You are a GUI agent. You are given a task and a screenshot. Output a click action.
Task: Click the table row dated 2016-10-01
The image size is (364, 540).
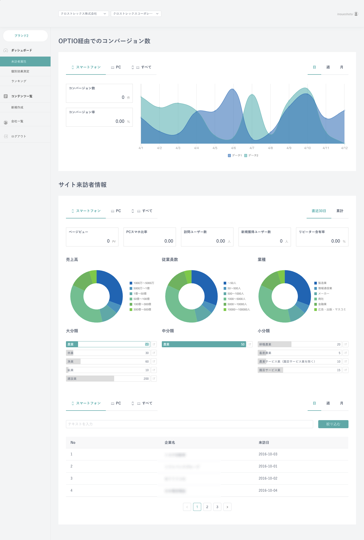[207, 466]
